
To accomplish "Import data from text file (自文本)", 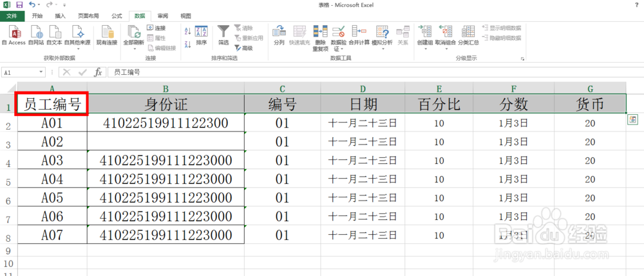I will 54,35.
